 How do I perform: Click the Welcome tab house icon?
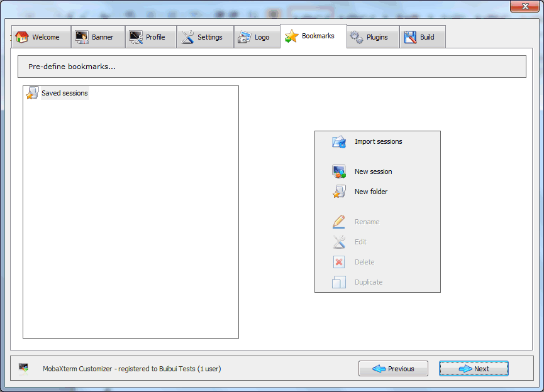click(22, 37)
